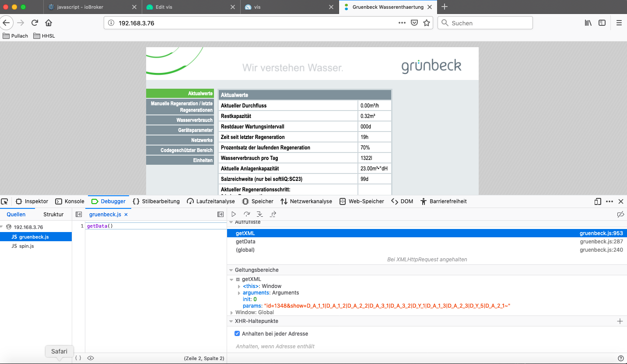Uncheck 'Anhalten bei jeder Adresse'
The image size is (627, 364).
pyautogui.click(x=238, y=333)
